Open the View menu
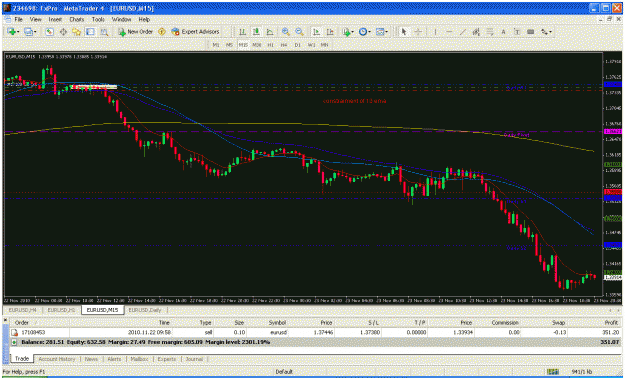 35,19
